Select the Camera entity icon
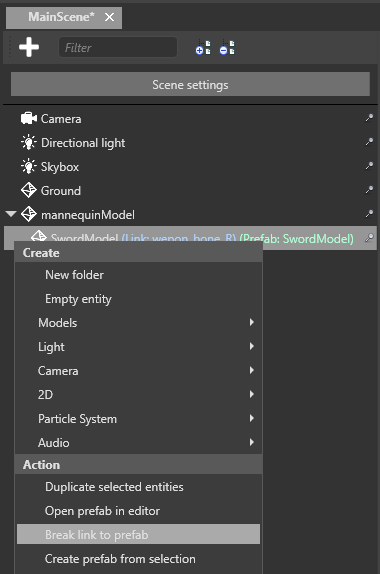The width and height of the screenshot is (380, 574). 29,119
